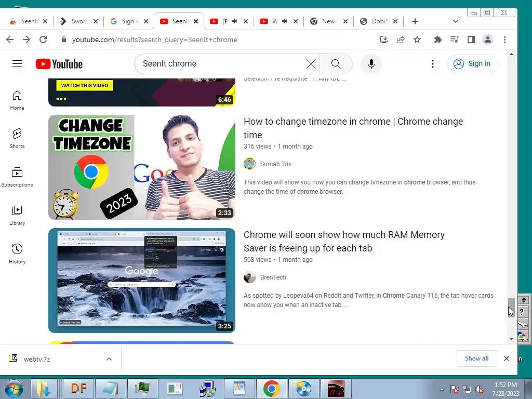Viewport: 532px width, 399px height.
Task: Clear the SeenIt chrome search text
Action: click(311, 64)
